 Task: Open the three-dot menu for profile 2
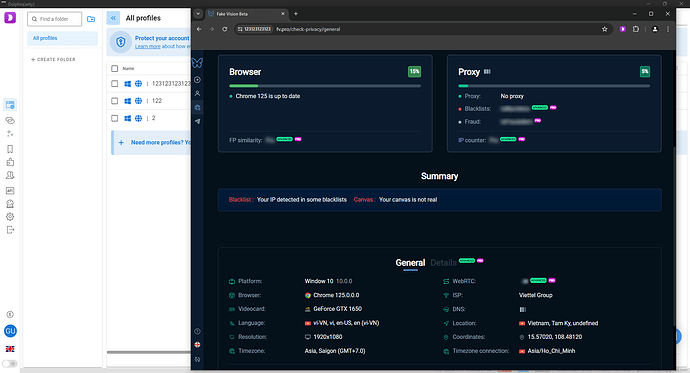click(x=147, y=118)
